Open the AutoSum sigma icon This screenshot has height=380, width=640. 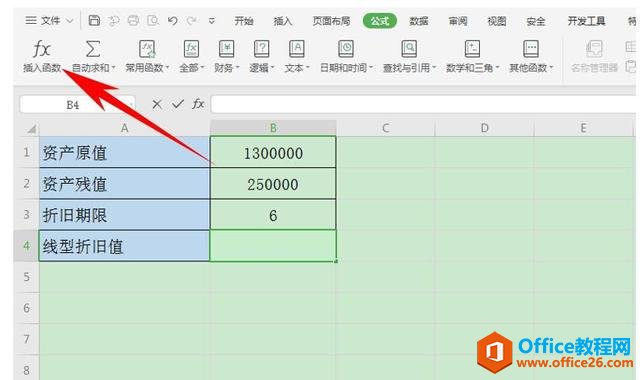[x=92, y=49]
